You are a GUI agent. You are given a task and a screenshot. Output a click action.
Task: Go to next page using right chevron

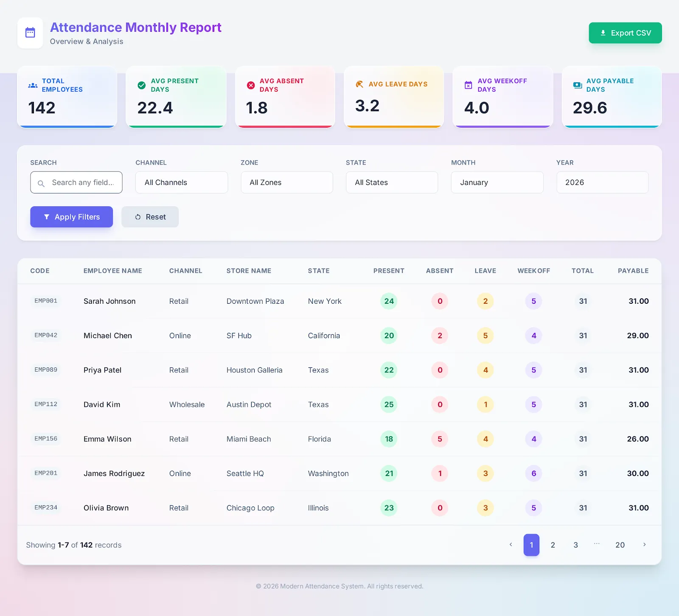[x=644, y=545]
